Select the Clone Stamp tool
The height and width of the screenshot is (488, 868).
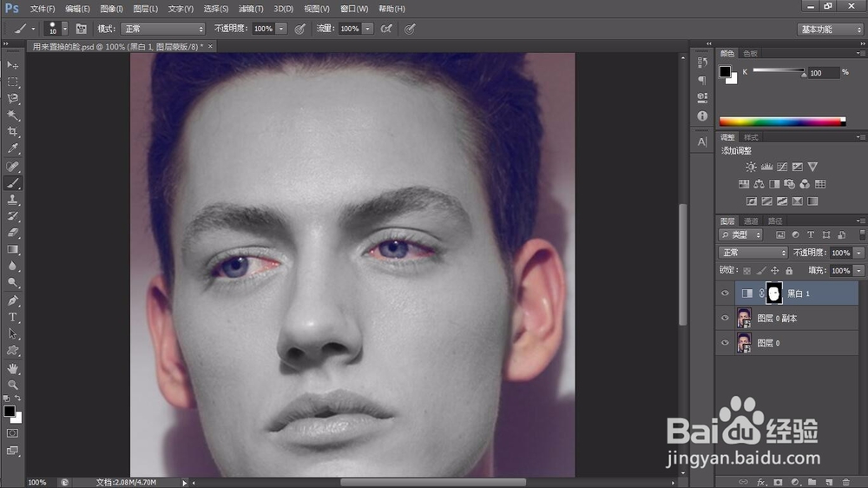point(12,200)
